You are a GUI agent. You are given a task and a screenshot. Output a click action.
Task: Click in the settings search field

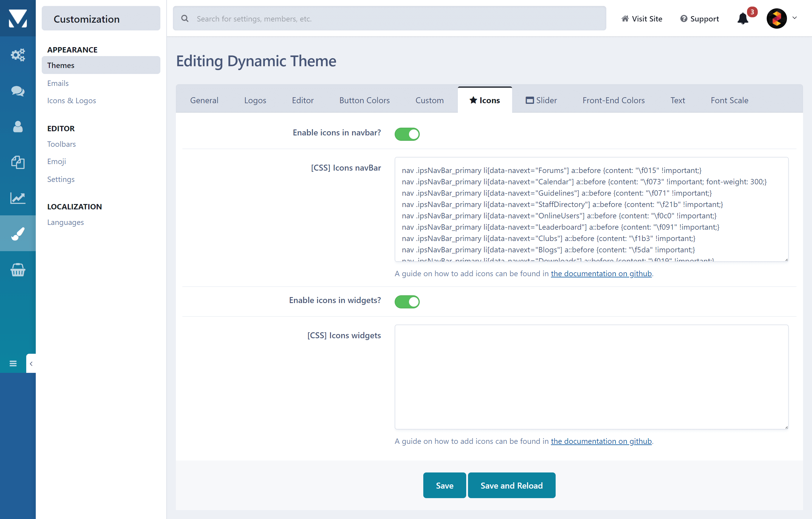(390, 18)
